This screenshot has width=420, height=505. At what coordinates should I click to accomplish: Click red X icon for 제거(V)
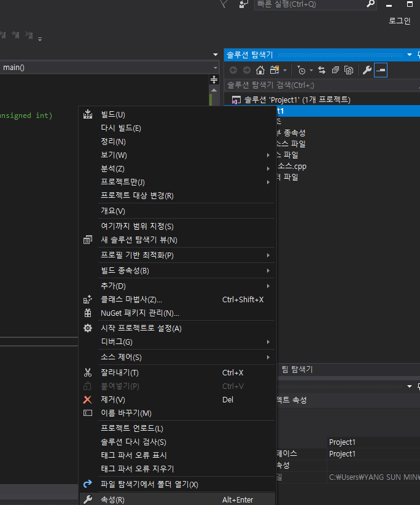(88, 400)
